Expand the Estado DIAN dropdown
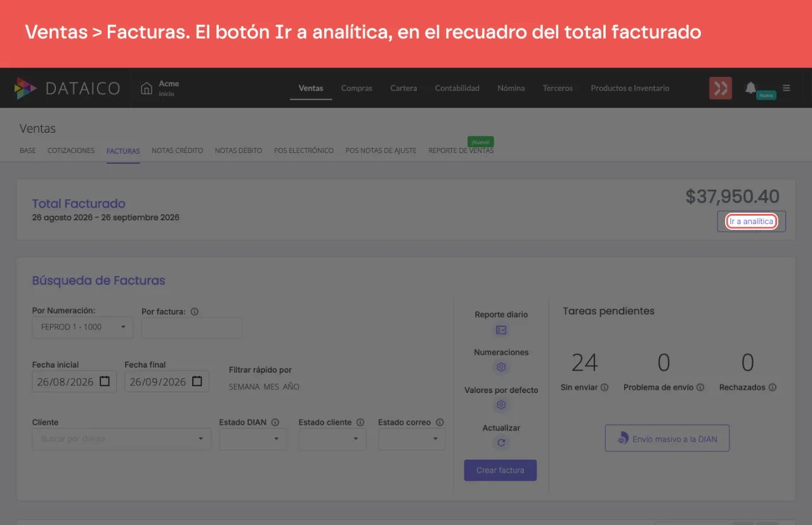 click(x=253, y=439)
